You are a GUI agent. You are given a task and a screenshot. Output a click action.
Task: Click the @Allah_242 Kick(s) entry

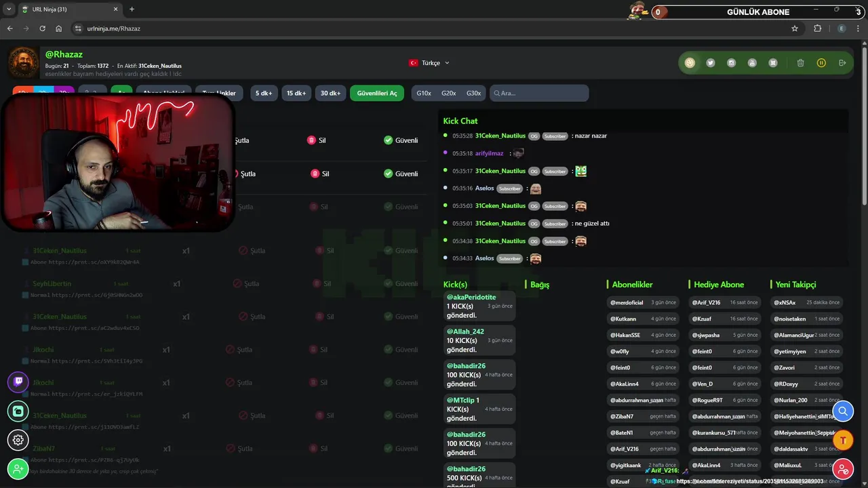pos(479,341)
